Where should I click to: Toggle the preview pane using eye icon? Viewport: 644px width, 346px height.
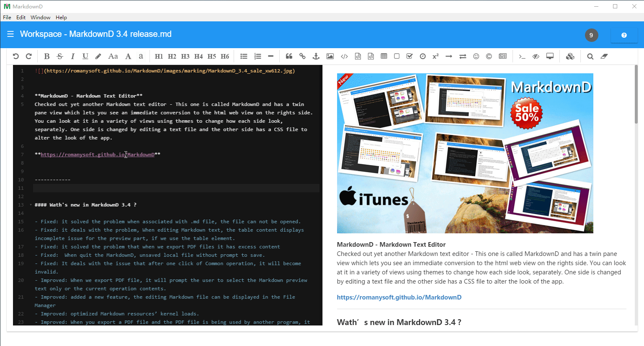(536, 56)
